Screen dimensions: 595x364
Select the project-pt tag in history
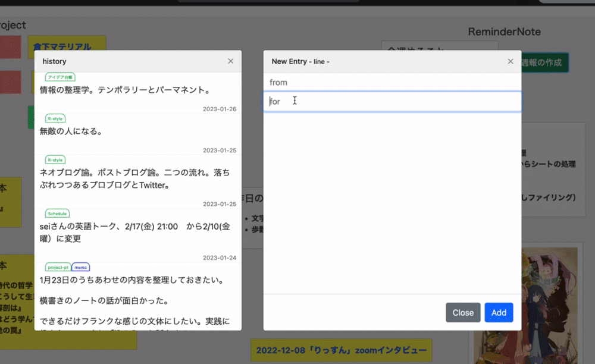pos(58,267)
